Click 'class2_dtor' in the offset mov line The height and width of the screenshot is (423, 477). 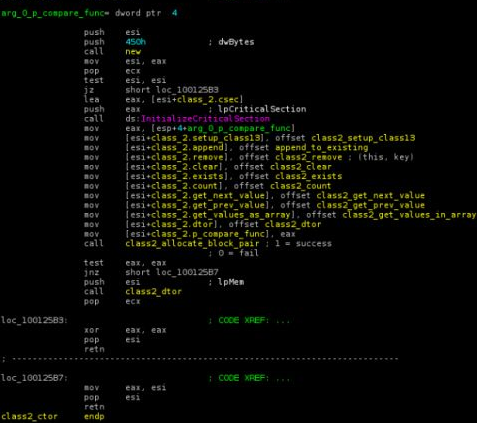(293, 225)
